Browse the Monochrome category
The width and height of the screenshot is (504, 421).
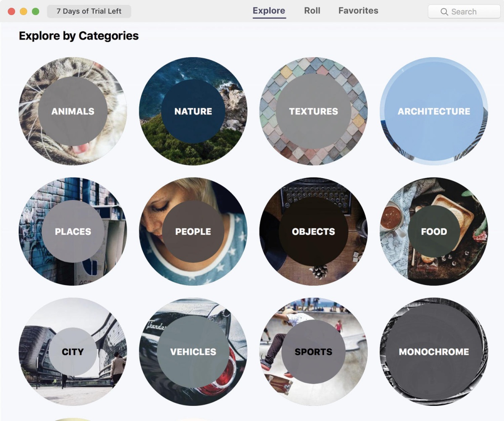coord(434,352)
